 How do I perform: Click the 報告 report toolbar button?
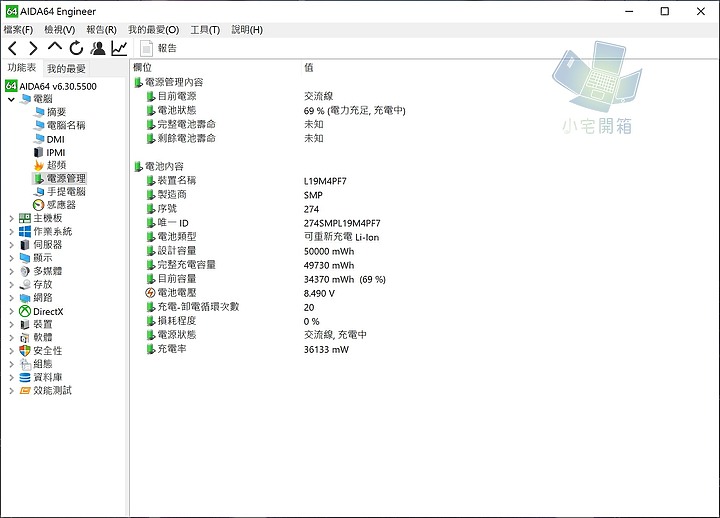[158, 48]
